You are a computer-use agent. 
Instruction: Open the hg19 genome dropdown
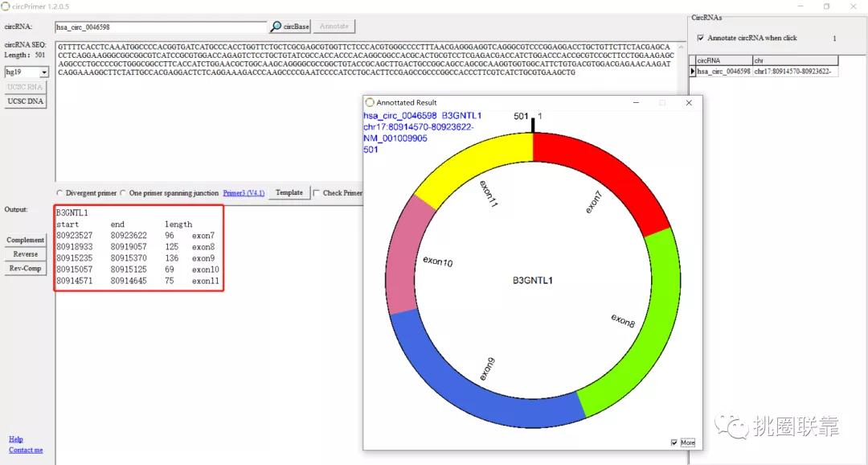43,72
